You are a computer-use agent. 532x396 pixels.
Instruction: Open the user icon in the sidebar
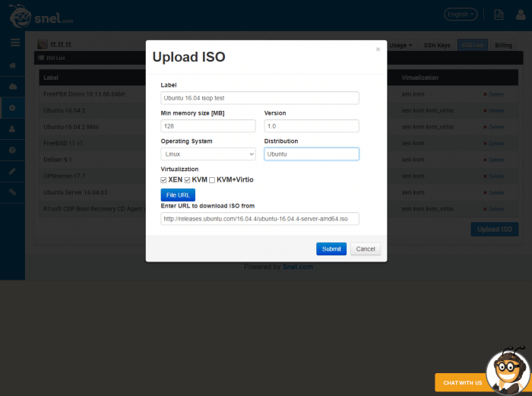[13, 129]
